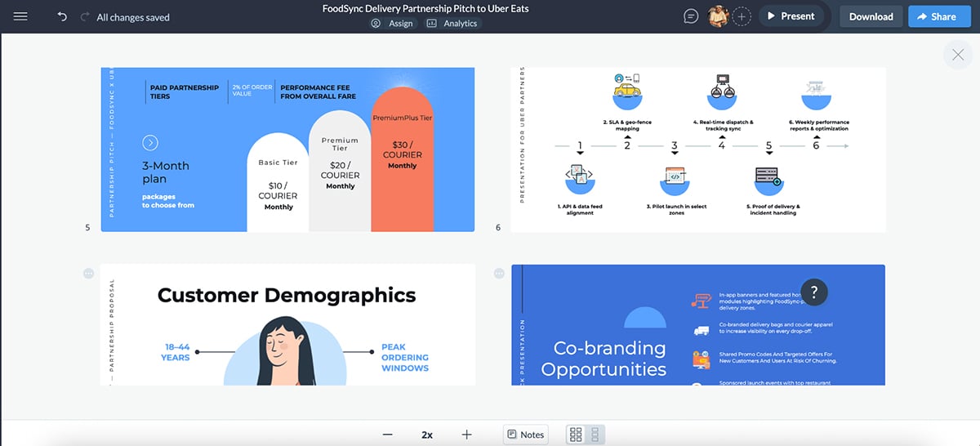The width and height of the screenshot is (980, 446).
Task: Click the PremiumPlus Tier orange column
Action: 403,158
